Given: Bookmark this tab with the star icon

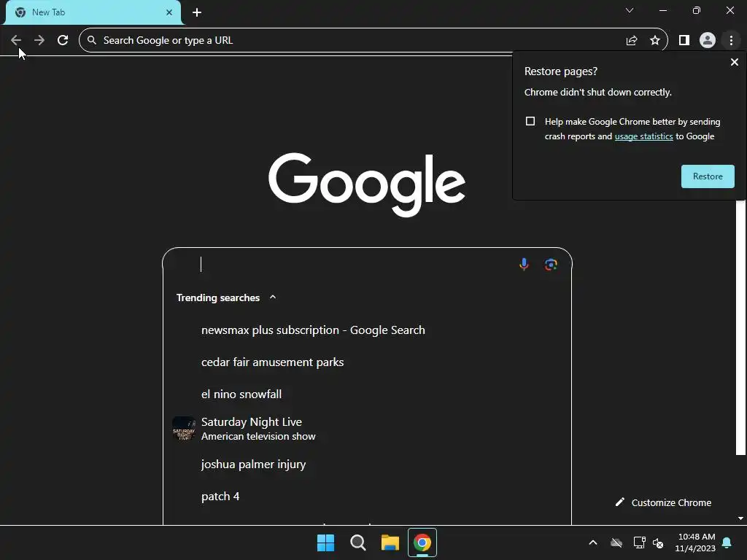Looking at the screenshot, I should pyautogui.click(x=655, y=41).
